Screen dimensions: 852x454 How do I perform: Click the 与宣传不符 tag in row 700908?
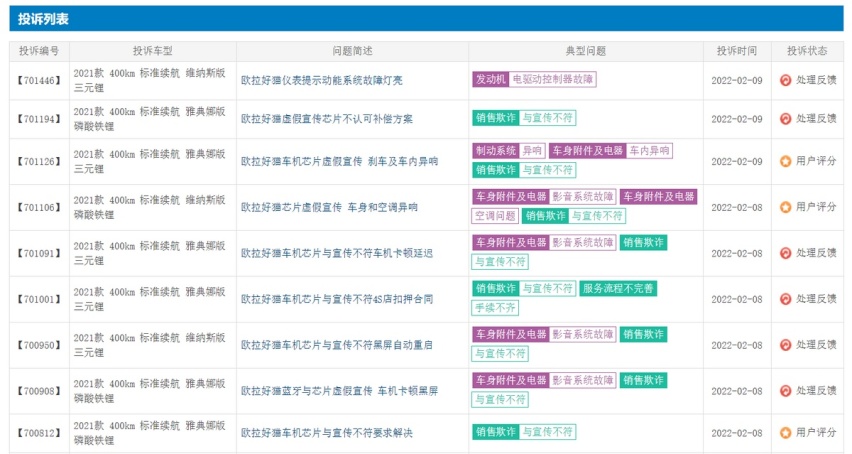pyautogui.click(x=500, y=400)
